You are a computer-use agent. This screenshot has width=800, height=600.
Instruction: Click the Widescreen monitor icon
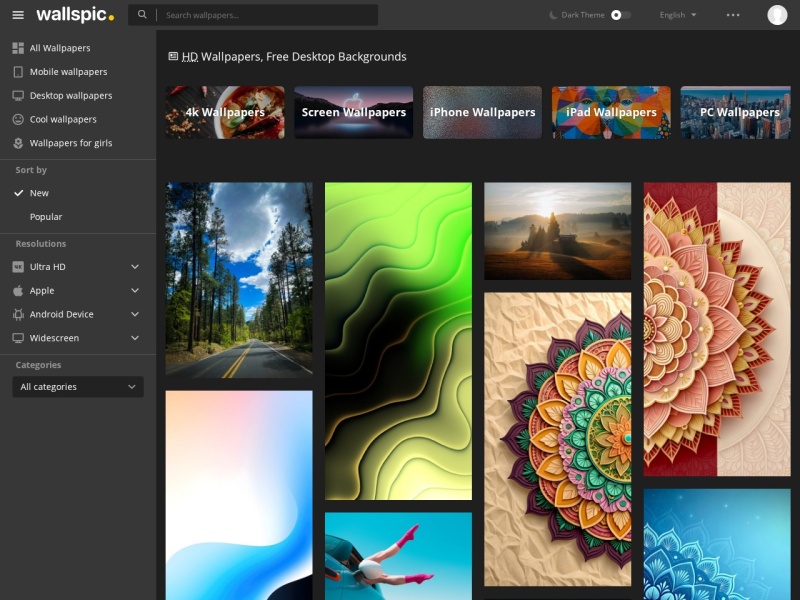pyautogui.click(x=18, y=338)
